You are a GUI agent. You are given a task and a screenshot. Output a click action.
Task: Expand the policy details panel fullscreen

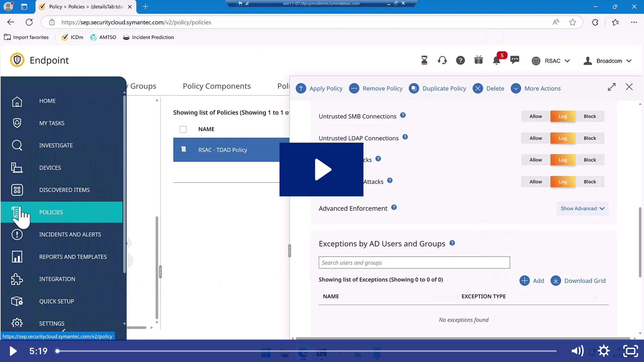coord(612,87)
